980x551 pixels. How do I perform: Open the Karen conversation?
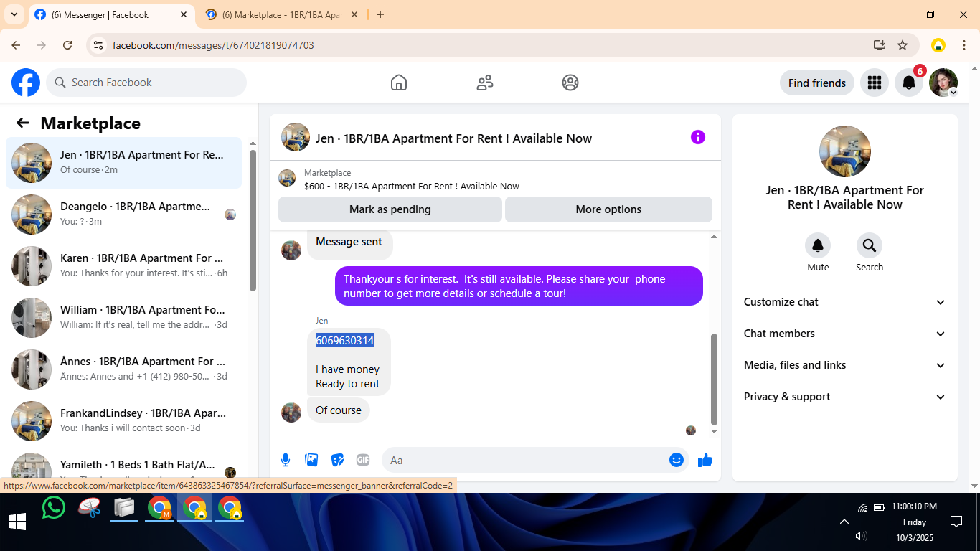124,266
